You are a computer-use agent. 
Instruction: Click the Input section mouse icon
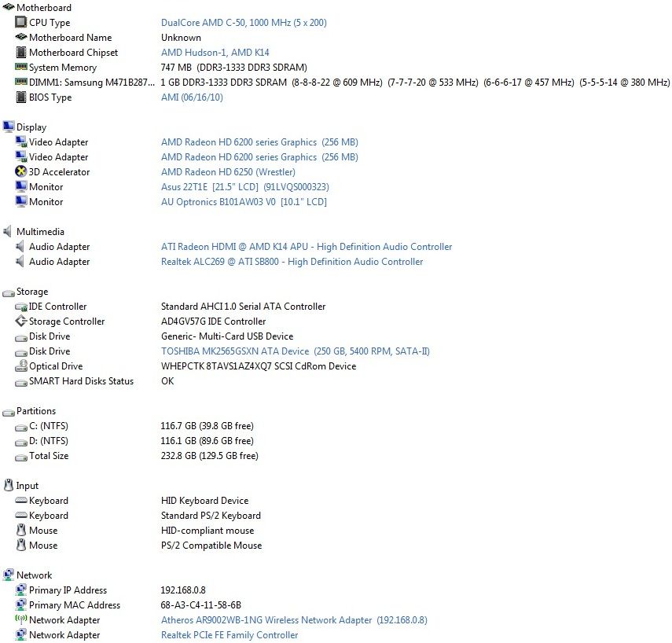(9, 486)
